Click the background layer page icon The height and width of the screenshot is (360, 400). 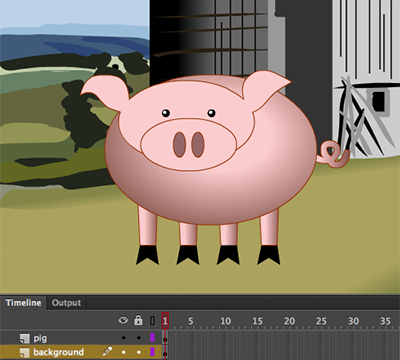click(24, 352)
